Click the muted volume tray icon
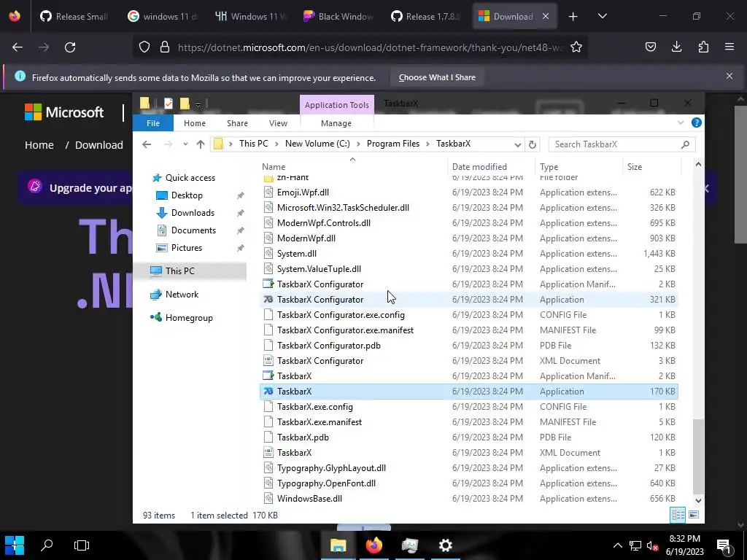This screenshot has height=560, width=747. click(653, 545)
